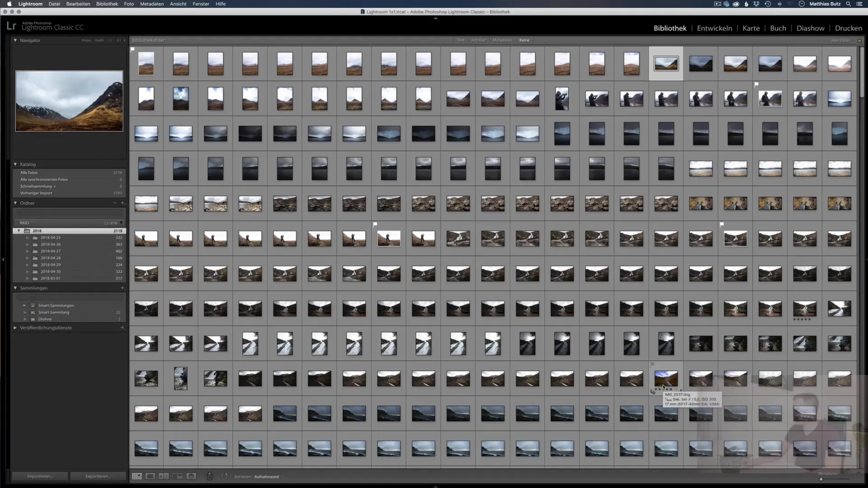Collapse the Navigator panel

coord(15,40)
